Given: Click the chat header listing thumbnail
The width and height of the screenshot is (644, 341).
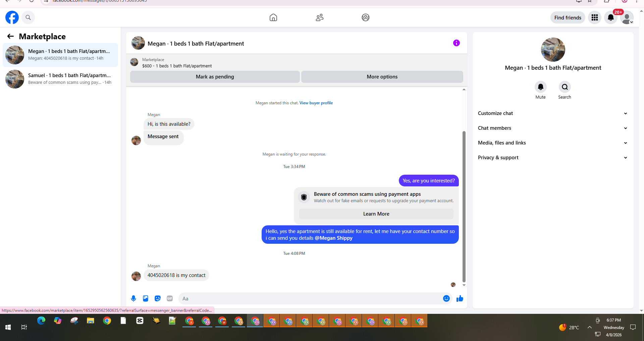Looking at the screenshot, I should coord(138,43).
